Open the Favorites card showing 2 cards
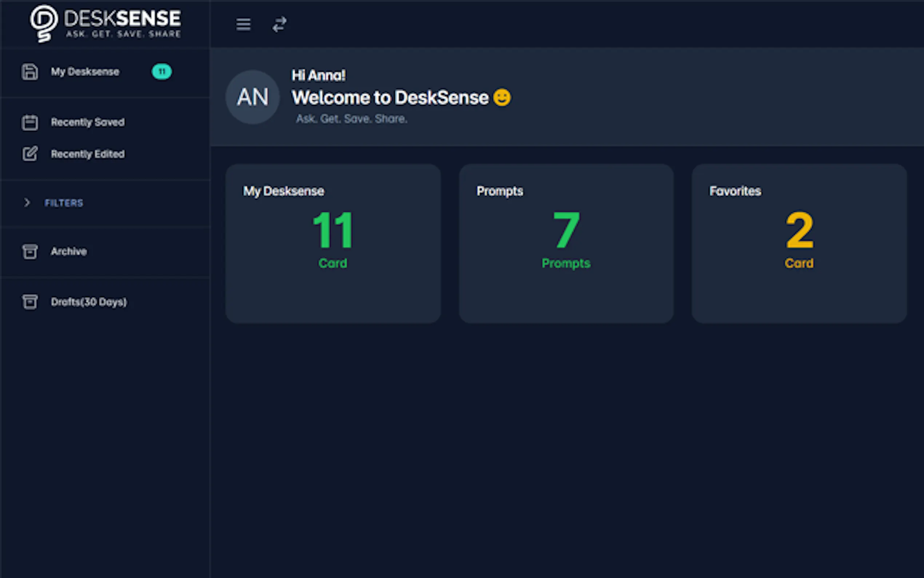Viewport: 924px width, 578px height. tap(799, 244)
